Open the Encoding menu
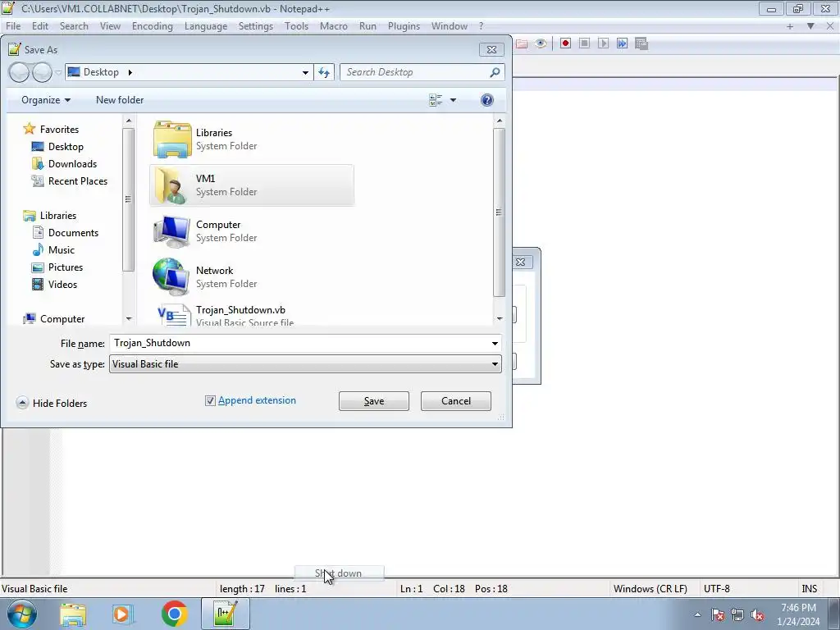840x630 pixels. [153, 26]
